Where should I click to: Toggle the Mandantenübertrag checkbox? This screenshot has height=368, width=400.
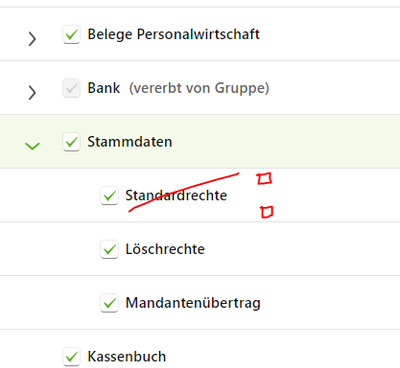[109, 303]
